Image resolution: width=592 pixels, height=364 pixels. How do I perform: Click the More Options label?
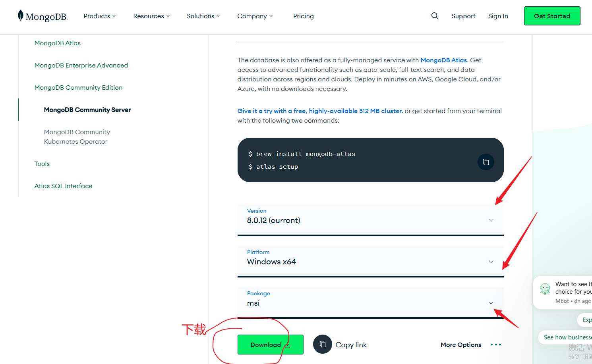point(461,345)
